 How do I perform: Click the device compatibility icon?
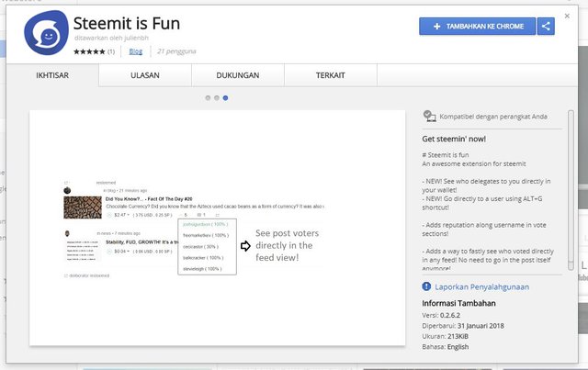click(429, 117)
